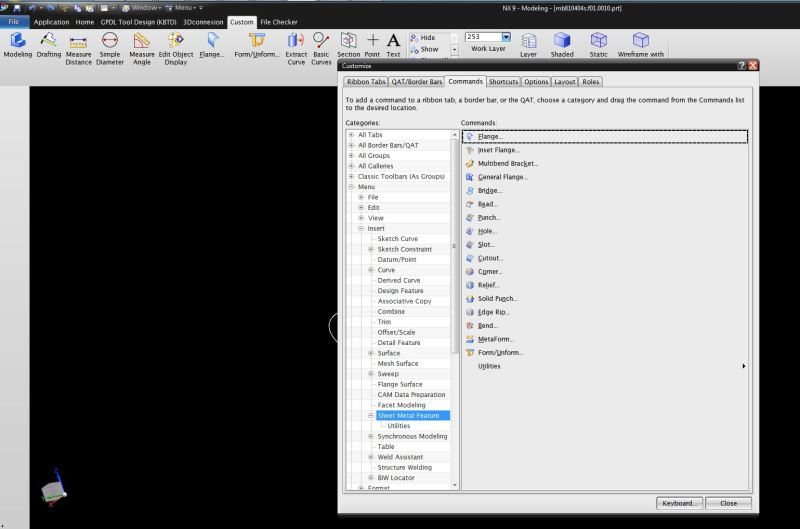Choose Wireframe with dim edges style

coord(641,45)
